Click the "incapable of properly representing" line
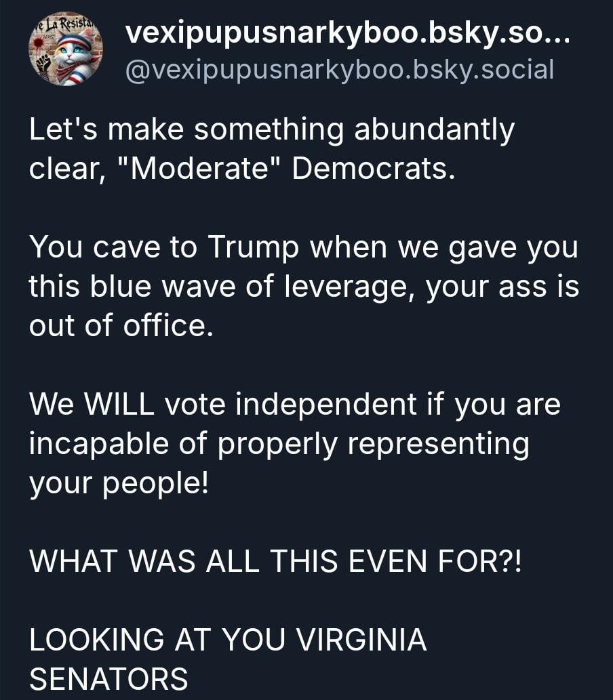 [279, 445]
